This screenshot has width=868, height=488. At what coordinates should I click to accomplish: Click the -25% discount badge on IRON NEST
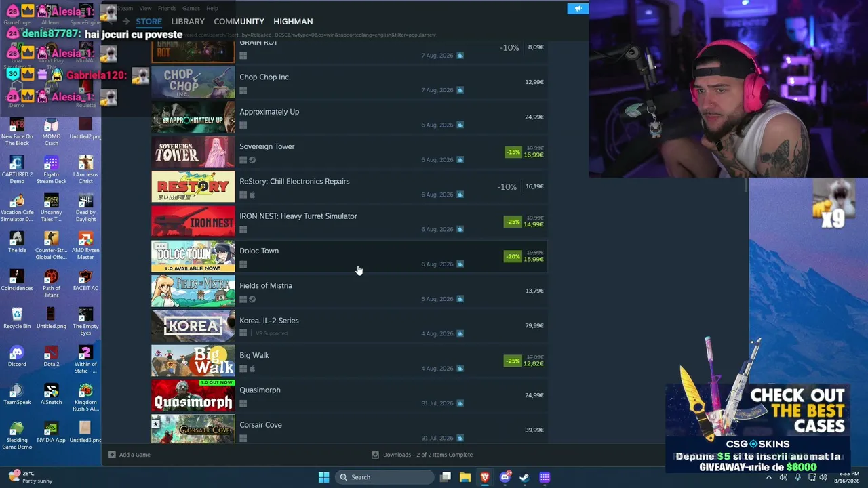513,222
